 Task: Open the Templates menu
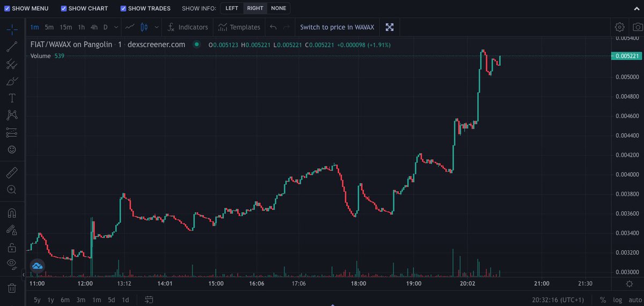(x=239, y=27)
